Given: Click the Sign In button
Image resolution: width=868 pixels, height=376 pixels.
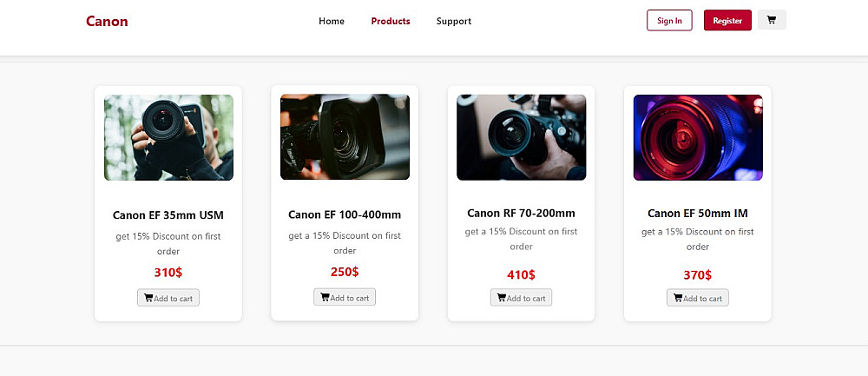Looking at the screenshot, I should tap(669, 21).
